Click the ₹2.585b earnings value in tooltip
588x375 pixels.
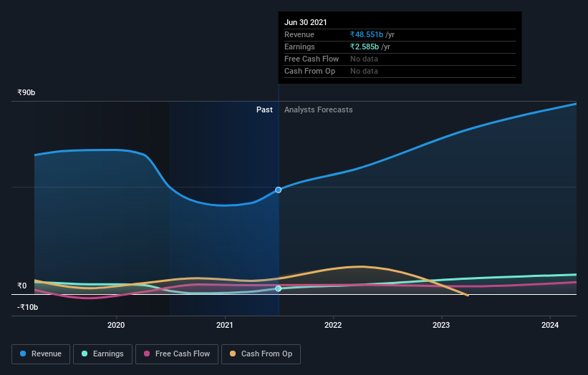click(x=365, y=47)
